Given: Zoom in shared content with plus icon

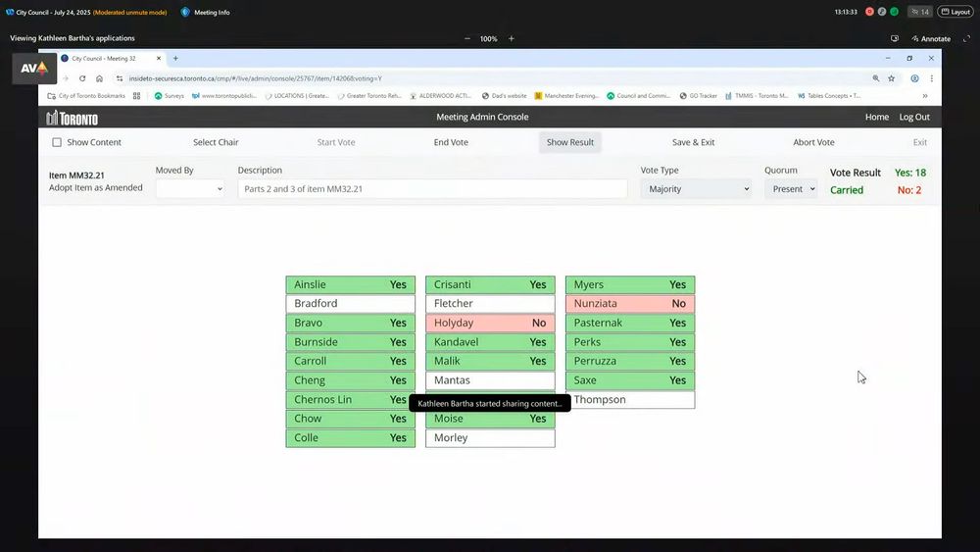Looking at the screenshot, I should (512, 39).
